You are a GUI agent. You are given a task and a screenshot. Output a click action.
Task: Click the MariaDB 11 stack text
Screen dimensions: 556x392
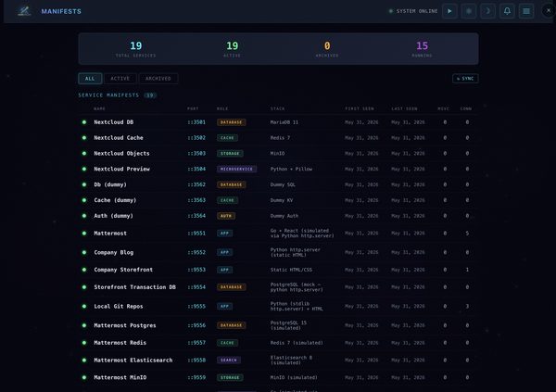284,122
